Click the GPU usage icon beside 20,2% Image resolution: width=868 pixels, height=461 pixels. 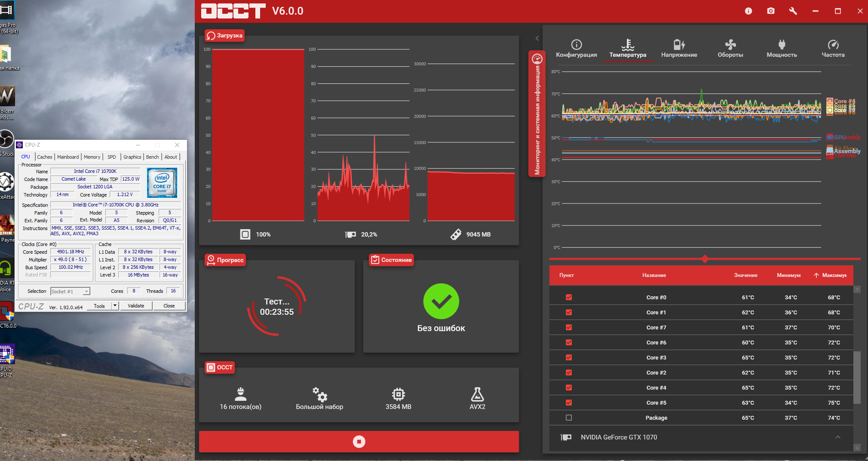pos(350,234)
